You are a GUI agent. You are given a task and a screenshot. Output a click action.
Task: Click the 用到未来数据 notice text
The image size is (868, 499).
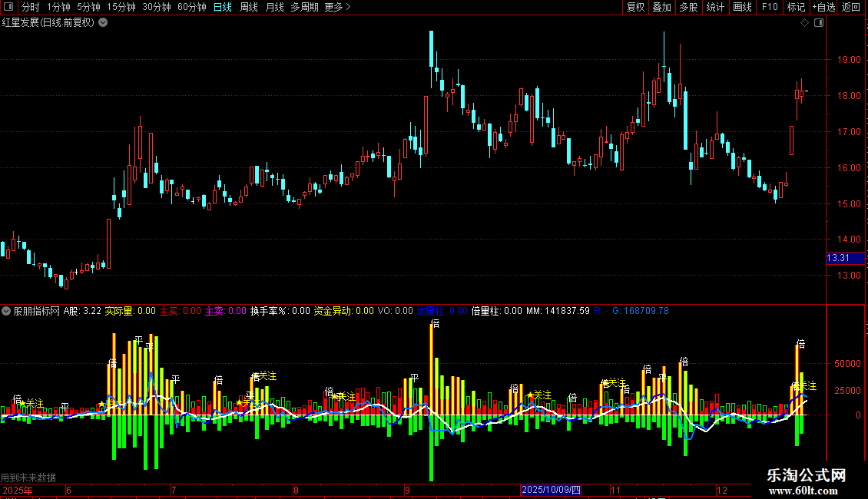coord(28,478)
